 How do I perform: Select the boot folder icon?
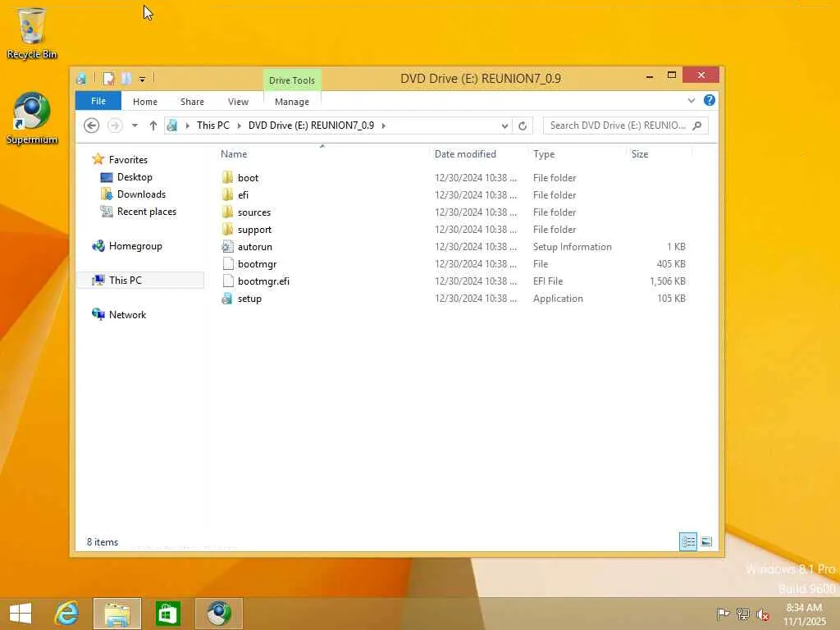[228, 177]
